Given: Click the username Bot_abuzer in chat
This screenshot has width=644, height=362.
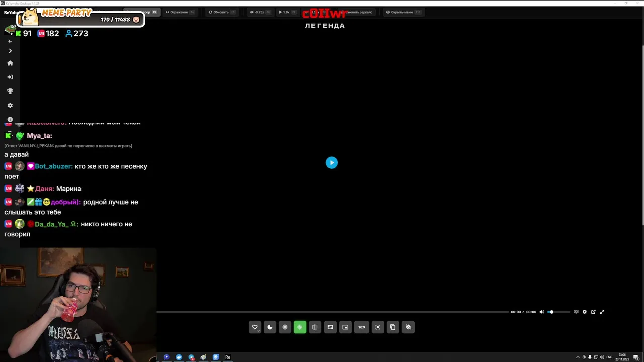Looking at the screenshot, I should click(x=54, y=166).
